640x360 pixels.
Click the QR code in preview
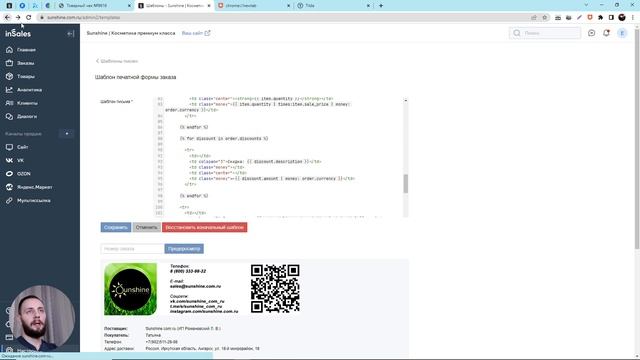tap(275, 289)
